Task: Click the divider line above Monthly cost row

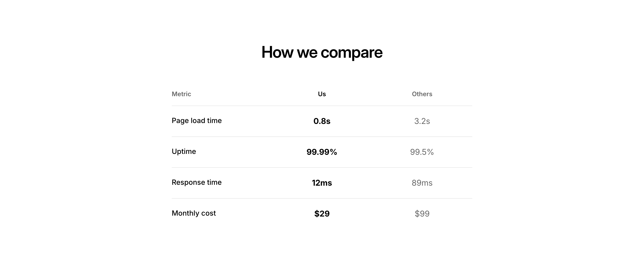Action: click(322, 198)
